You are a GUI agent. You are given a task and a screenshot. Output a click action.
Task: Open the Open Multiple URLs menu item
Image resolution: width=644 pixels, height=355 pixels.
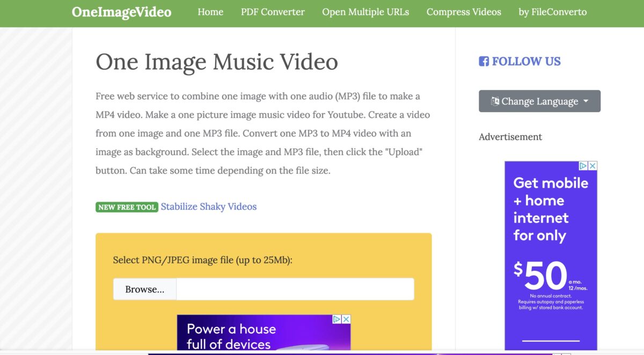[365, 12]
